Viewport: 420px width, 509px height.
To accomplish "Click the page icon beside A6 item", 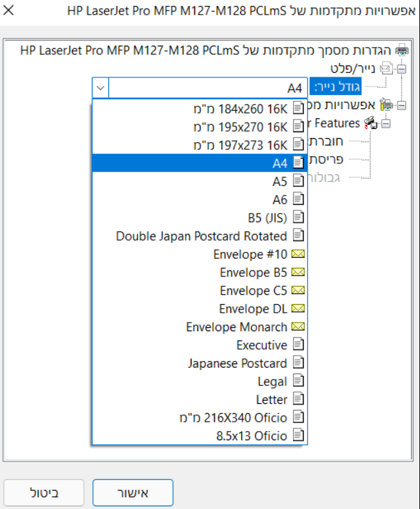I will [298, 199].
